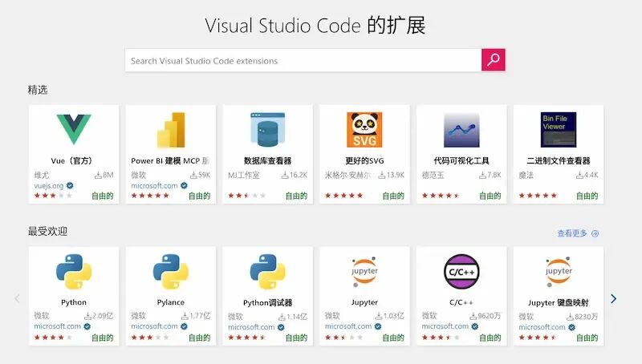Open the 更好的SVG panda icon
Viewport: 642px width, 364px height.
pyautogui.click(x=364, y=130)
